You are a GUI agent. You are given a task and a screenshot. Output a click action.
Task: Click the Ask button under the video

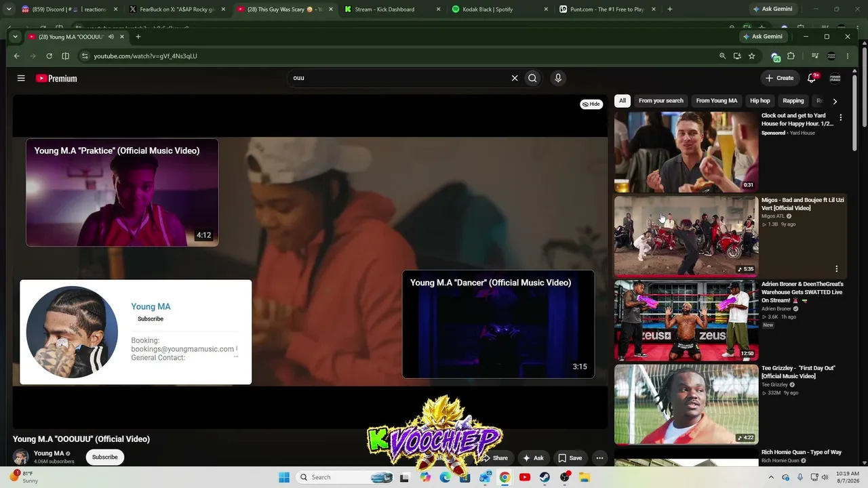click(x=533, y=457)
